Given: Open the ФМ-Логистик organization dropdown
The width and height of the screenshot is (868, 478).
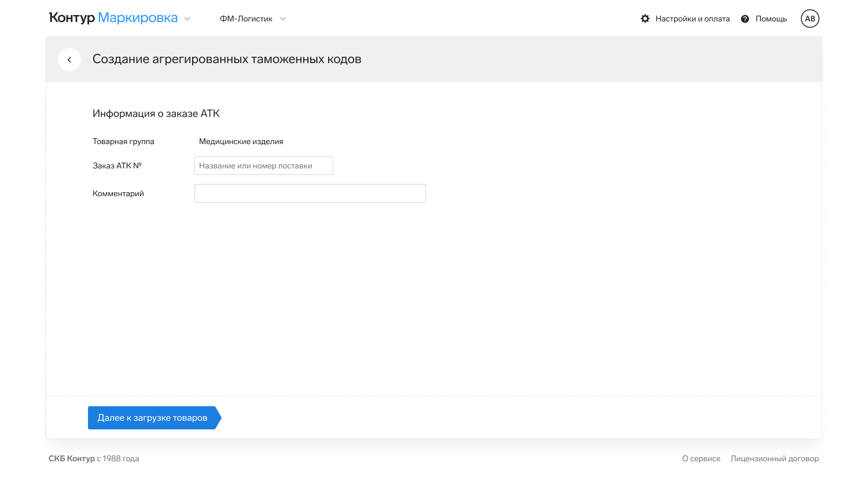Looking at the screenshot, I should coord(253,19).
